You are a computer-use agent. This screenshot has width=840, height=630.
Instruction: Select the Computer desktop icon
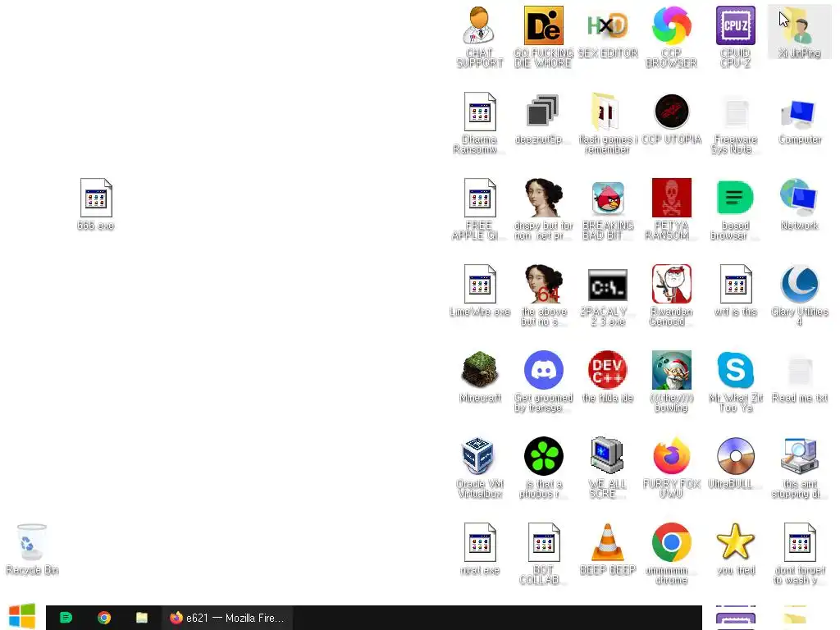pyautogui.click(x=799, y=114)
